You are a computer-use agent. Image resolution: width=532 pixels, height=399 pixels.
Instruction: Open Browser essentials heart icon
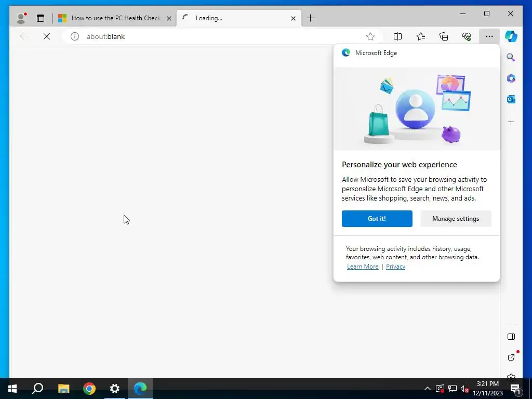pyautogui.click(x=467, y=36)
